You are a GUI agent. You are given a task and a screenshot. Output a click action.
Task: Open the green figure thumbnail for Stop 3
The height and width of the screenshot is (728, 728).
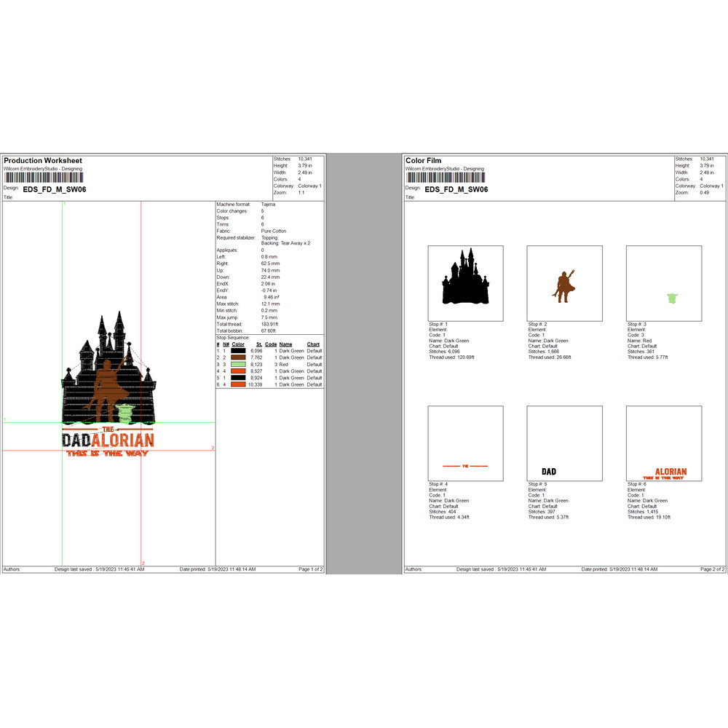pos(663,283)
